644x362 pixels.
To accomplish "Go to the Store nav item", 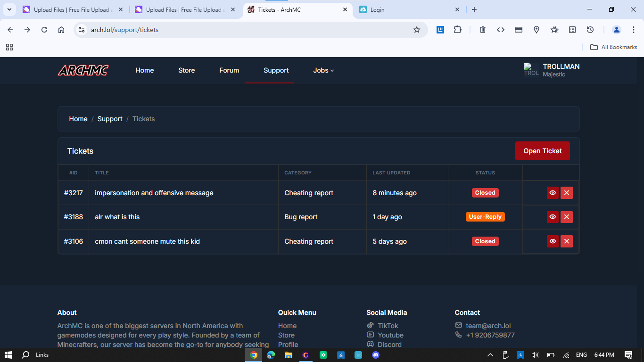I will click(187, 70).
